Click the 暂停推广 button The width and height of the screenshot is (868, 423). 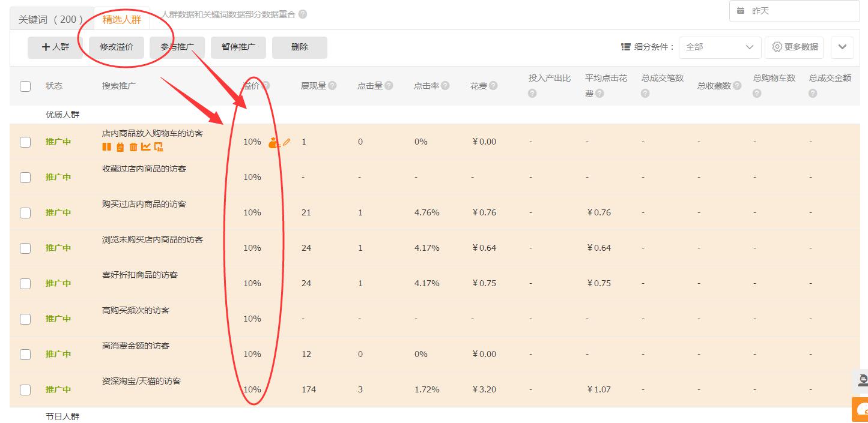coord(238,47)
